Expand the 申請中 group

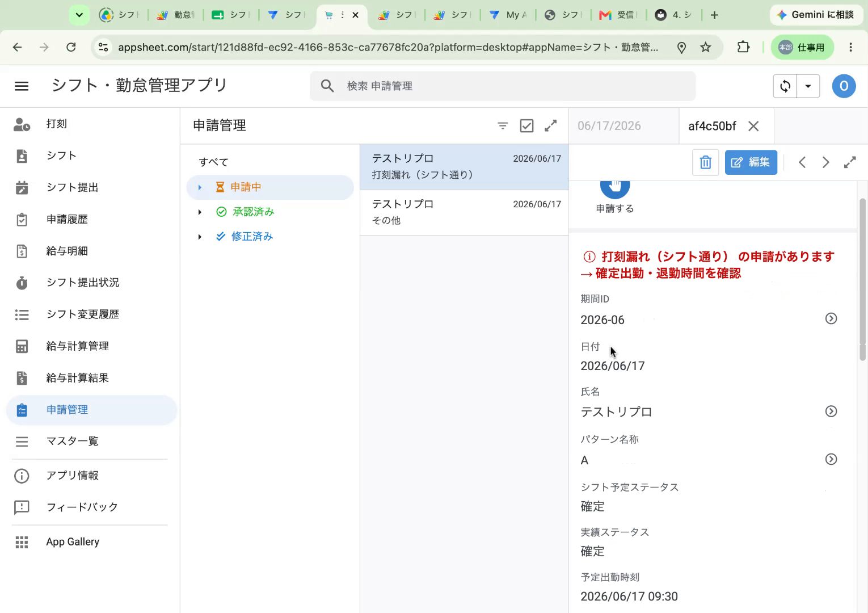[200, 187]
